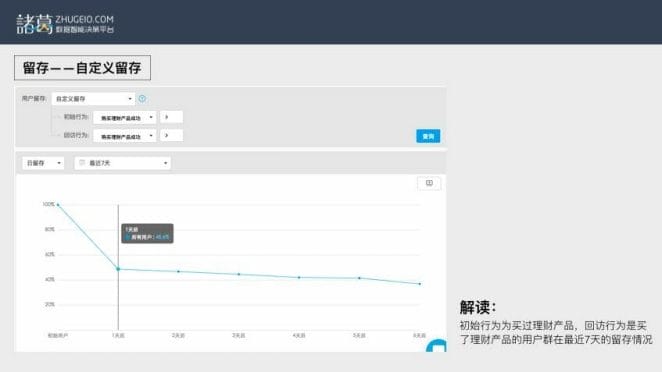Click the arrow box next to 初始行为 dropdown
The image size is (662, 372).
tap(171, 117)
